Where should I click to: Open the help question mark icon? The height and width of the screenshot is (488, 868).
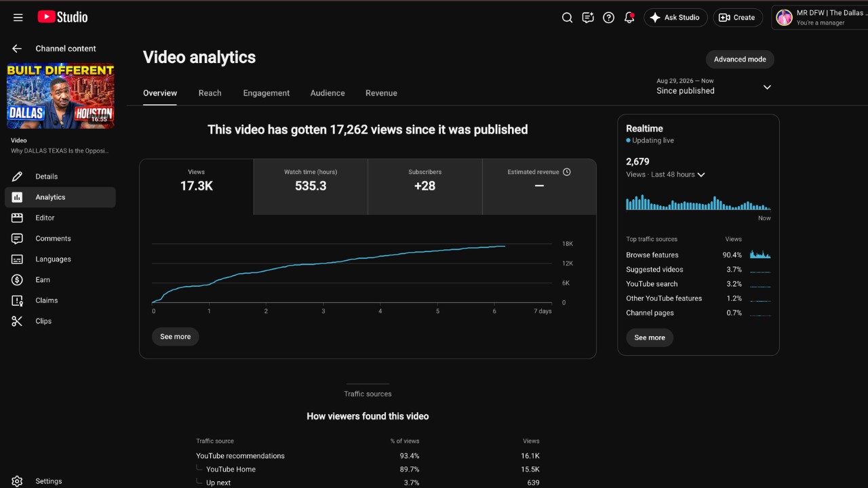609,18
